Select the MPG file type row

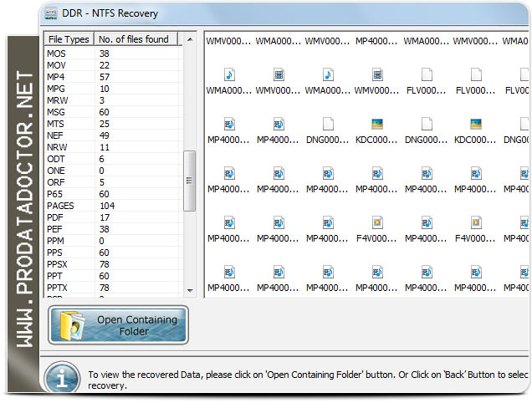(x=113, y=89)
